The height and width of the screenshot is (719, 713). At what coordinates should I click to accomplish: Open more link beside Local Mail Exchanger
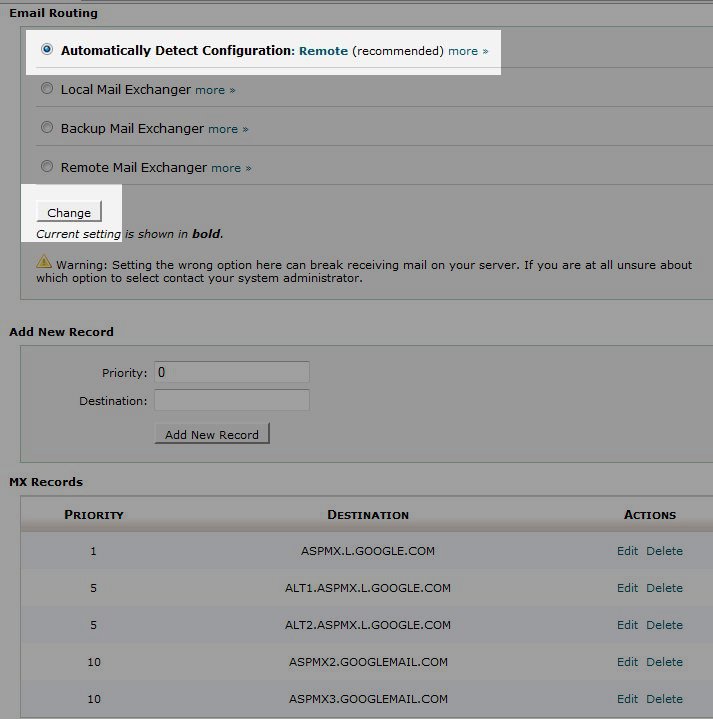pos(215,90)
